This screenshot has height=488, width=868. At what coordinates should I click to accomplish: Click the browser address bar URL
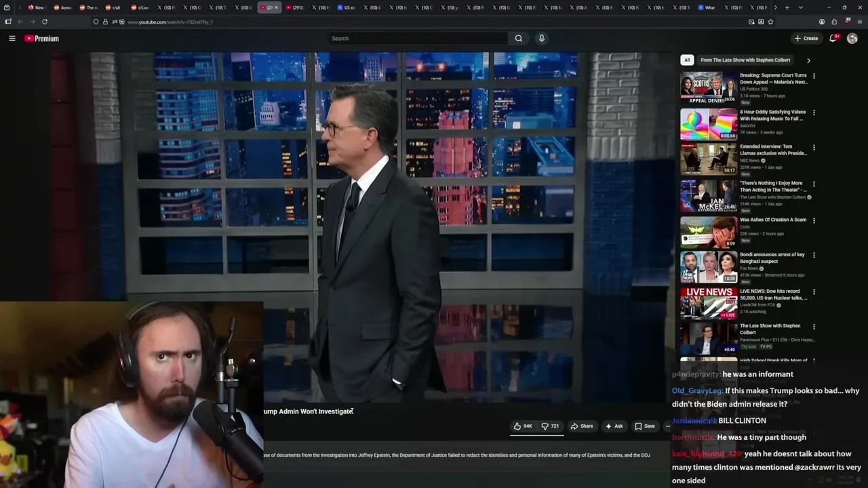170,22
